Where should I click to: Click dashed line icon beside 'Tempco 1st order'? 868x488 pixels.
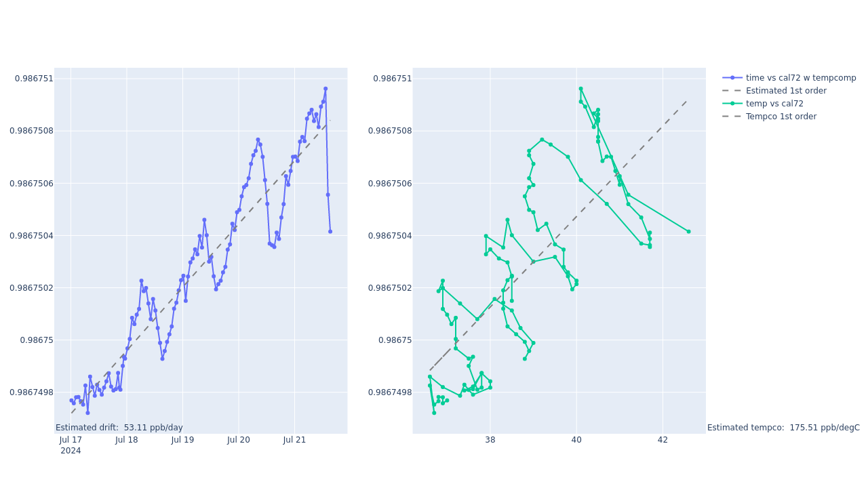click(732, 117)
